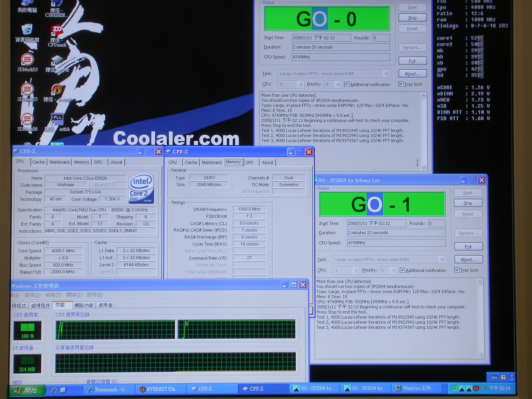
Task: Select the CINEBENCH shortcut on the desktop
Action: 56,9
